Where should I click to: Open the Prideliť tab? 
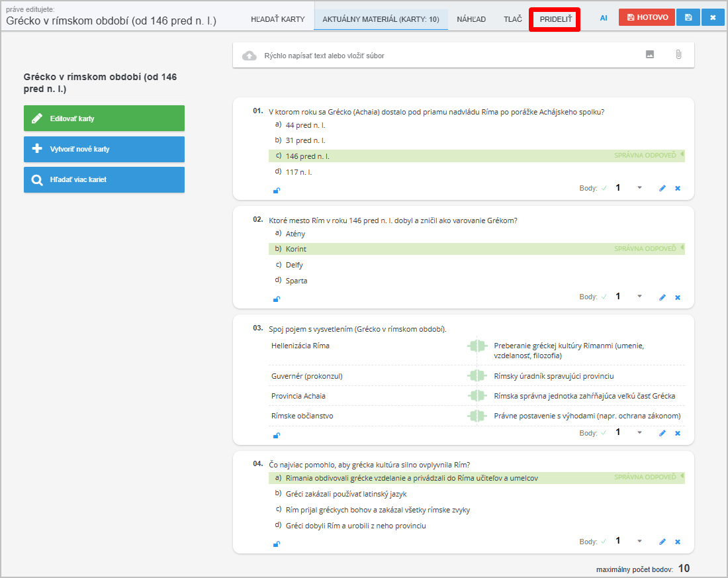tap(556, 19)
